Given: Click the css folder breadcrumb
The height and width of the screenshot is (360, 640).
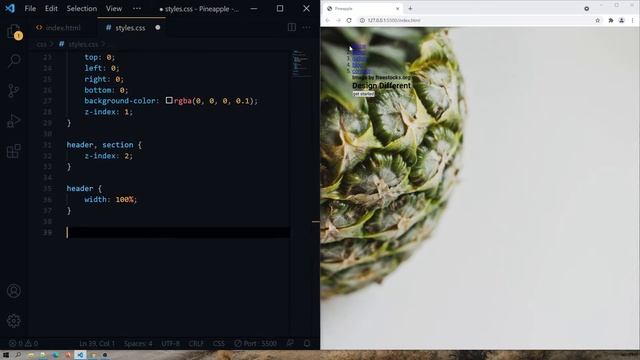Looking at the screenshot, I should pyautogui.click(x=42, y=44).
